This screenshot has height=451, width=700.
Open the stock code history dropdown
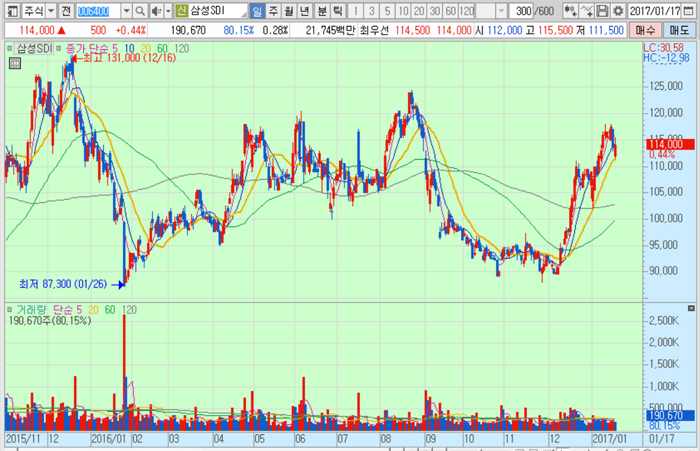[126, 10]
